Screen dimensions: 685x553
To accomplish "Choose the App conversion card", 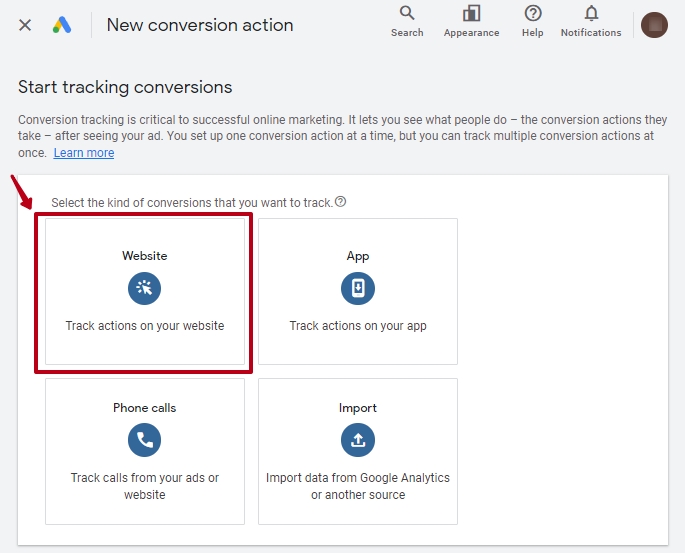I will pos(358,291).
